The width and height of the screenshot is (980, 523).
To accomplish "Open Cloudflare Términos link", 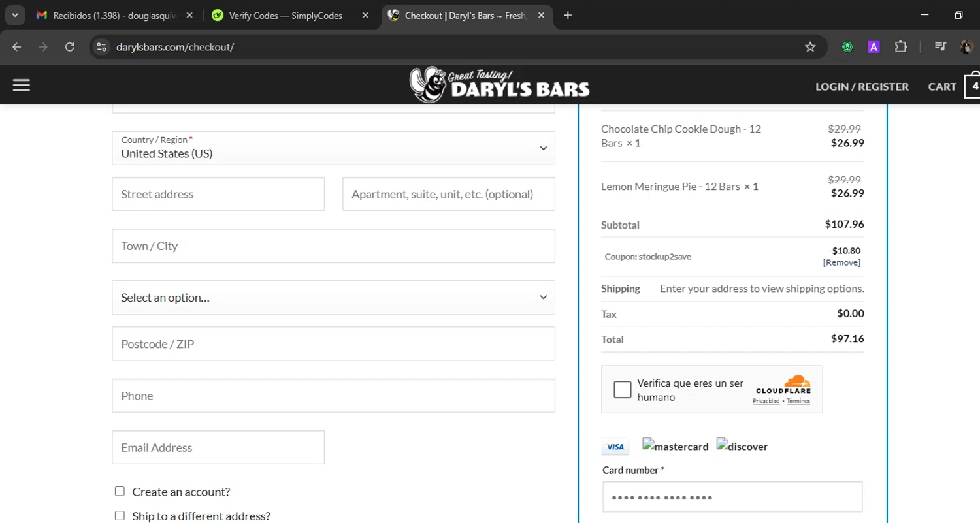I will 798,401.
